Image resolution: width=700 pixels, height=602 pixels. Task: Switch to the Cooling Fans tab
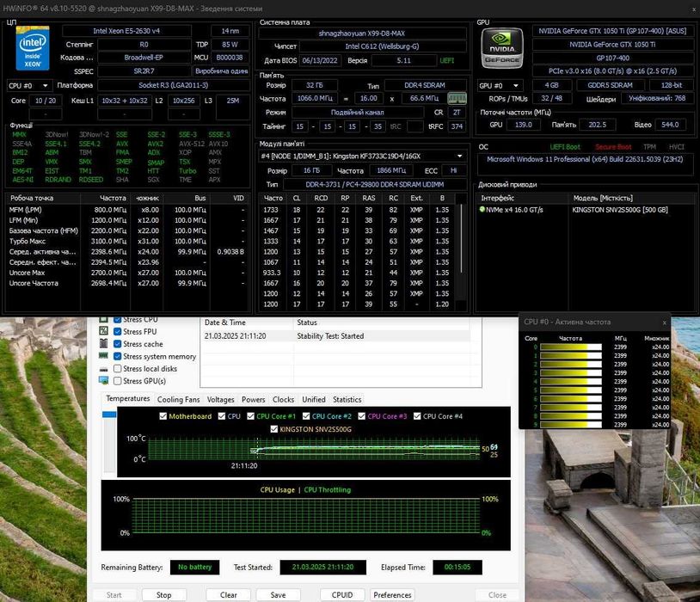tap(178, 400)
